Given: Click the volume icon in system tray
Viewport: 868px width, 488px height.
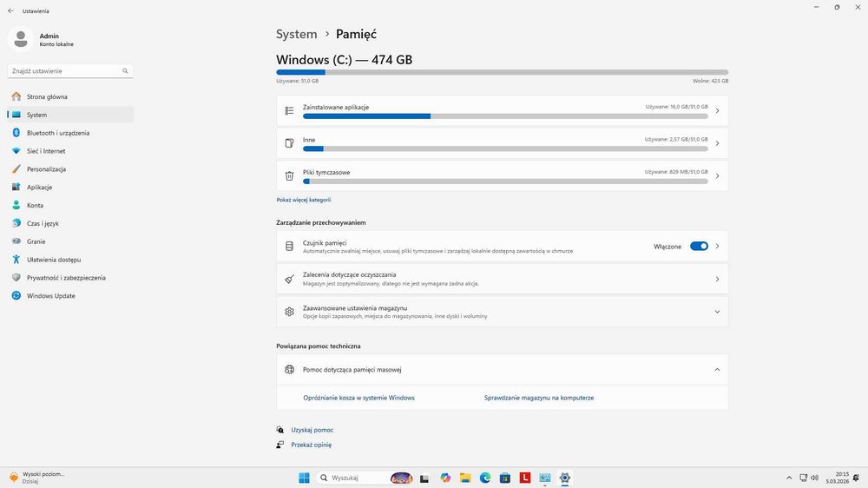Looking at the screenshot, I should tap(814, 478).
